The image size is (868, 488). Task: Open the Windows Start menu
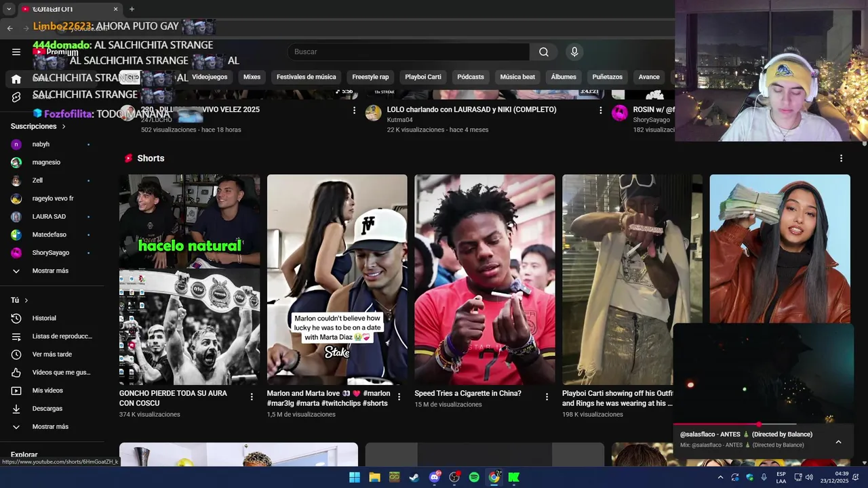click(355, 477)
